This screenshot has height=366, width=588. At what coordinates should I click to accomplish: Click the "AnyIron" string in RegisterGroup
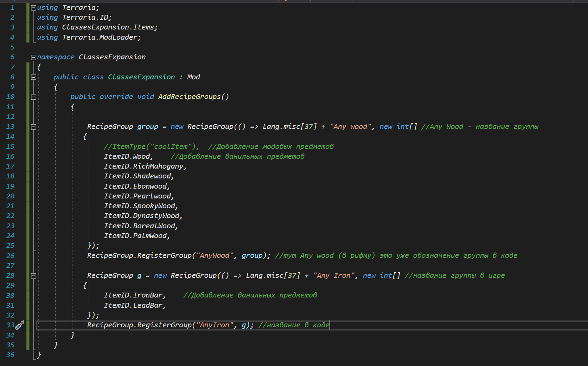pyautogui.click(x=215, y=325)
